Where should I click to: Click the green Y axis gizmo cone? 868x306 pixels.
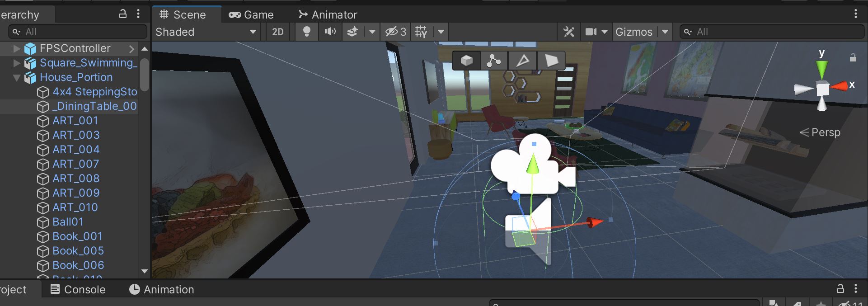coord(822,70)
